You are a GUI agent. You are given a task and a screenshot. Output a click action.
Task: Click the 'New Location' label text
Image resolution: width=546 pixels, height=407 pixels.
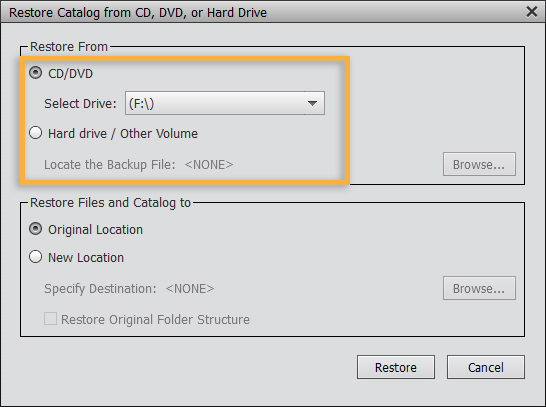pyautogui.click(x=86, y=258)
